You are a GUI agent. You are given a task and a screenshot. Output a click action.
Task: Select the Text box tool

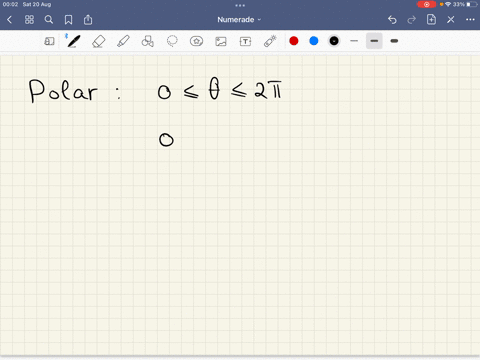click(245, 41)
